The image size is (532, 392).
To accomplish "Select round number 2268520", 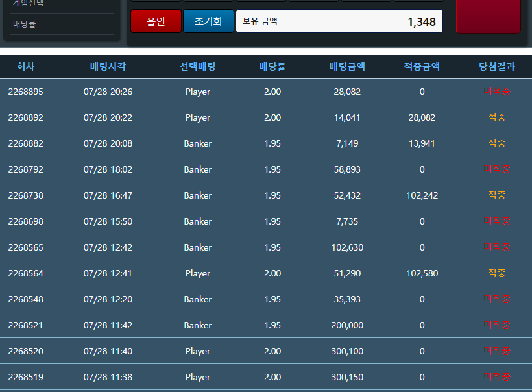I will (x=25, y=351).
